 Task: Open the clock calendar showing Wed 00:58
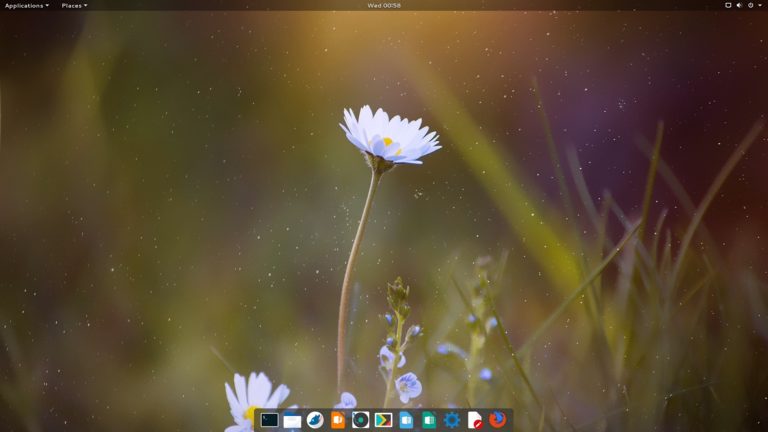[384, 5]
